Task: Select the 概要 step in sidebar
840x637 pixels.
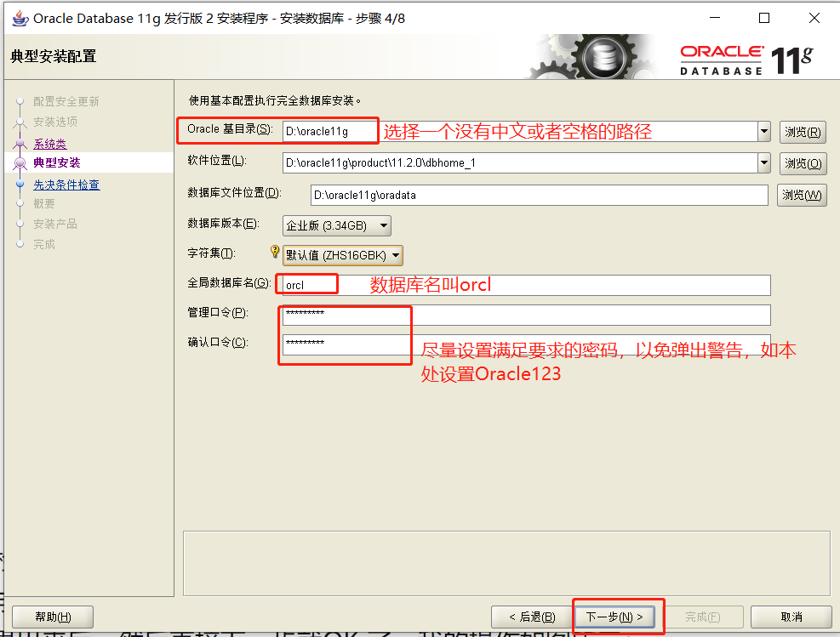Action: coord(44,203)
